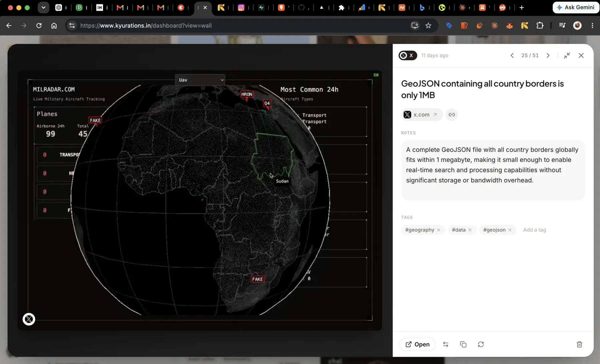The height and width of the screenshot is (364, 600).
Task: Install the web app from address bar
Action: (x=415, y=26)
